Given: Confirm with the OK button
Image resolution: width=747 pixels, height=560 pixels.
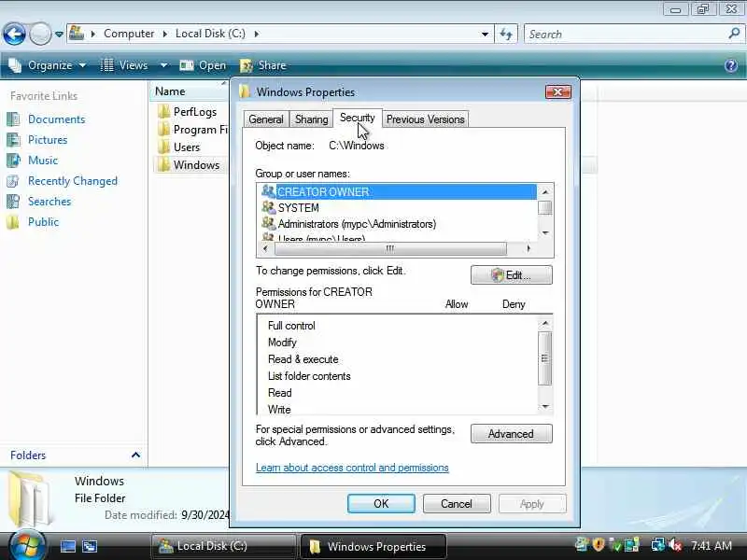Looking at the screenshot, I should click(381, 504).
